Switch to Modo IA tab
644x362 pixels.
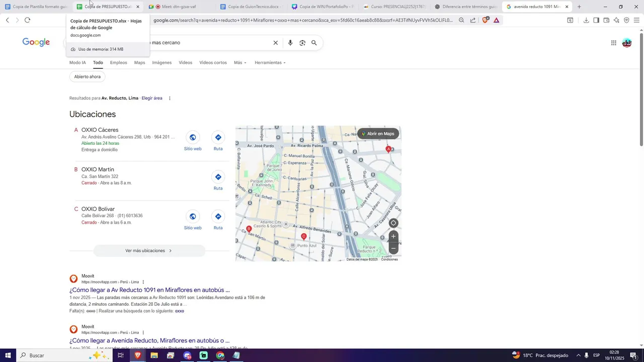click(77, 62)
